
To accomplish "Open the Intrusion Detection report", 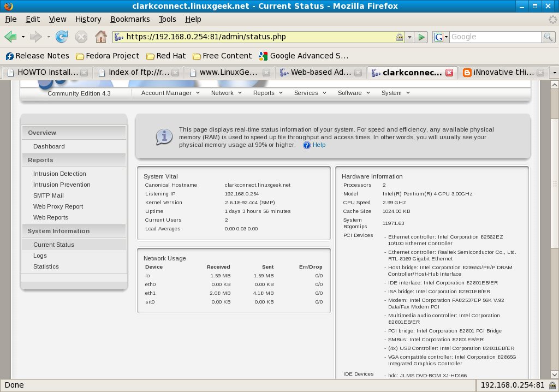I will point(60,174).
